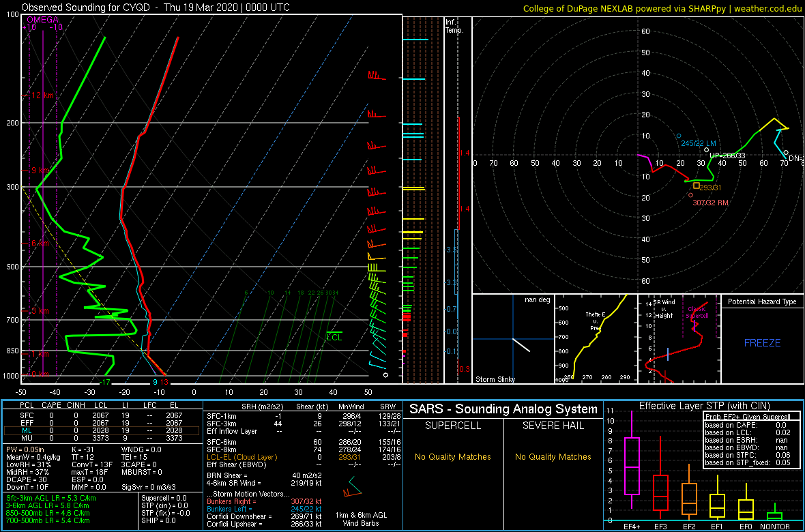The width and height of the screenshot is (805, 532).
Task: Click the 245/22 LM hodograph label
Action: (698, 143)
